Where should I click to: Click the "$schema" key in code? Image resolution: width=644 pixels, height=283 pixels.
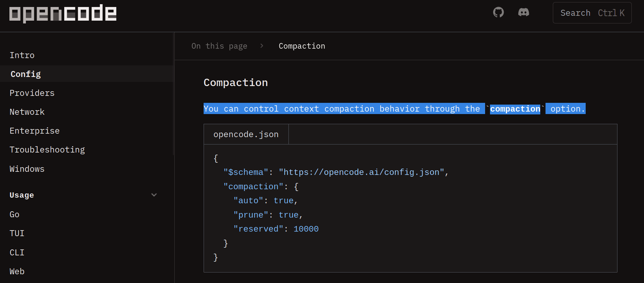(x=246, y=172)
